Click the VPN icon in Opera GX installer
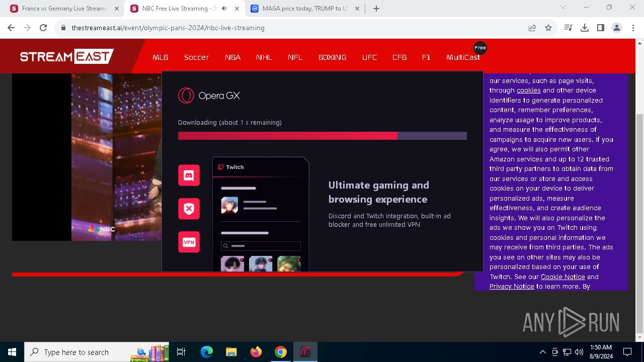The image size is (644, 362). coord(189,242)
